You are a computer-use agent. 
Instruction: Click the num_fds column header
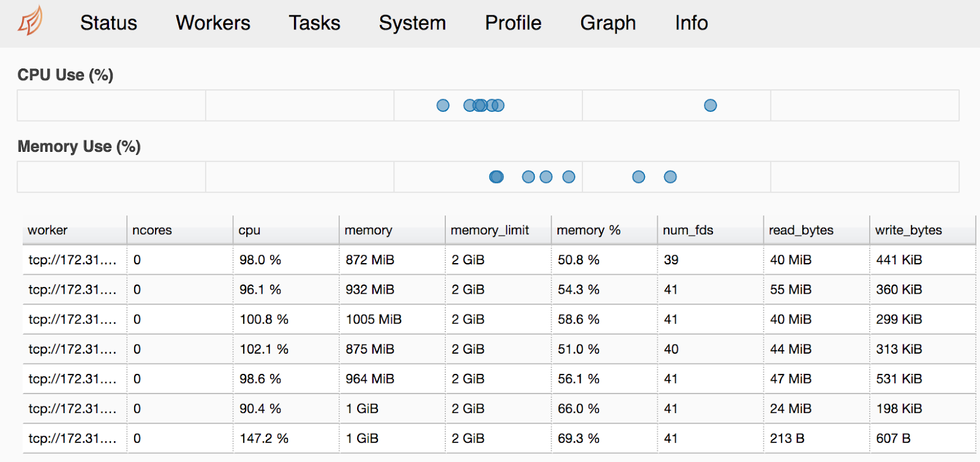(688, 230)
